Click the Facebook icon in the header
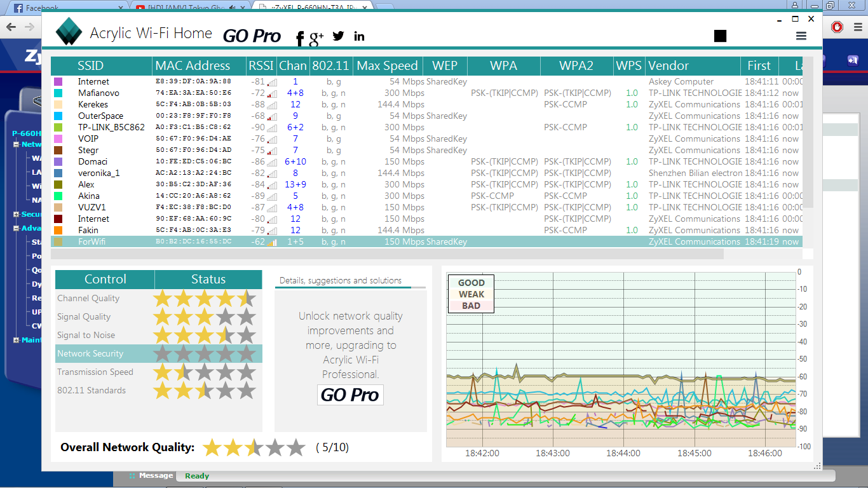 tap(300, 39)
